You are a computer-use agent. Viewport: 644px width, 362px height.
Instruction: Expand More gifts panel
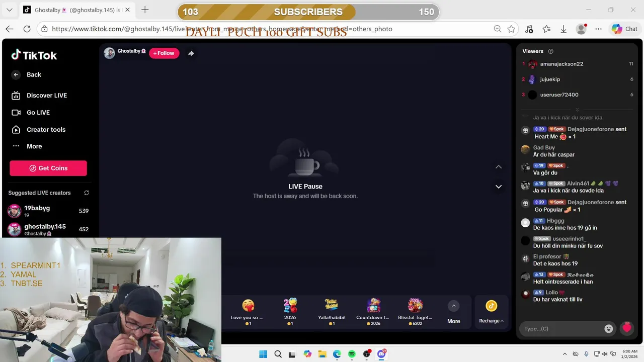pyautogui.click(x=454, y=312)
